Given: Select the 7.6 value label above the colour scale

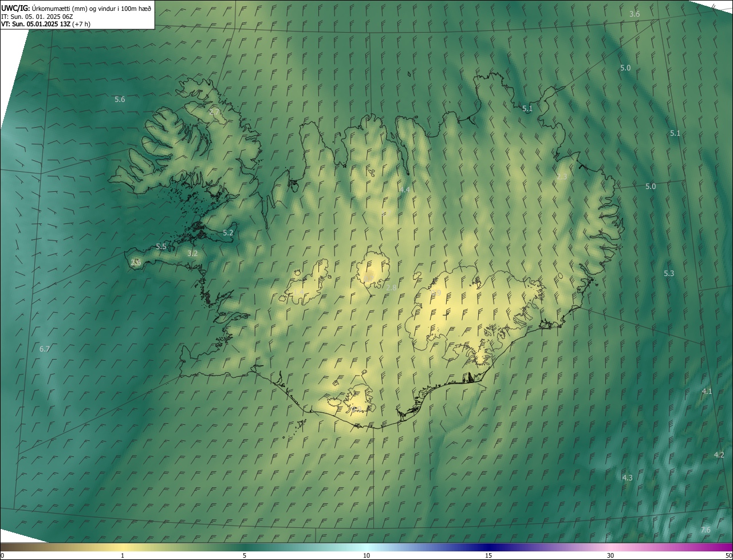Looking at the screenshot, I should (706, 530).
